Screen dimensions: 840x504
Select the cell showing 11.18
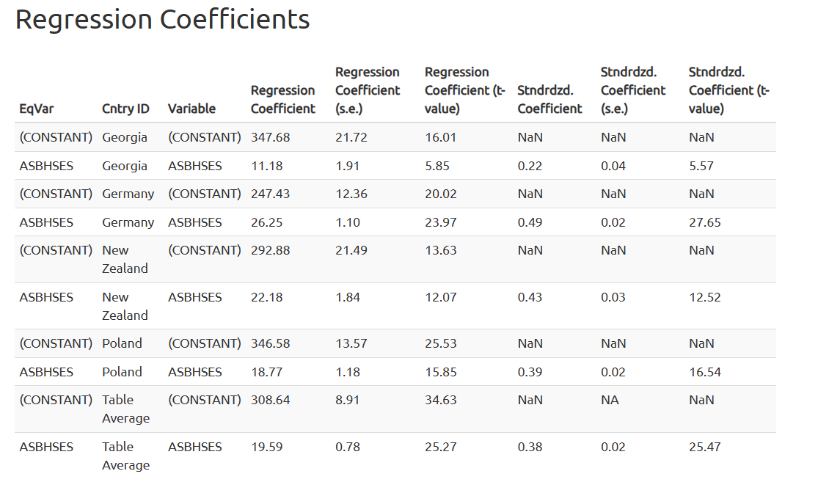pyautogui.click(x=266, y=166)
